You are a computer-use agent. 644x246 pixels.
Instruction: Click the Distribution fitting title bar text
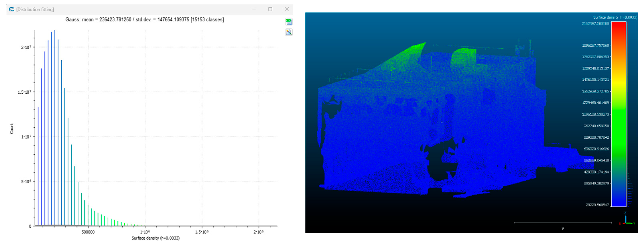coord(35,9)
